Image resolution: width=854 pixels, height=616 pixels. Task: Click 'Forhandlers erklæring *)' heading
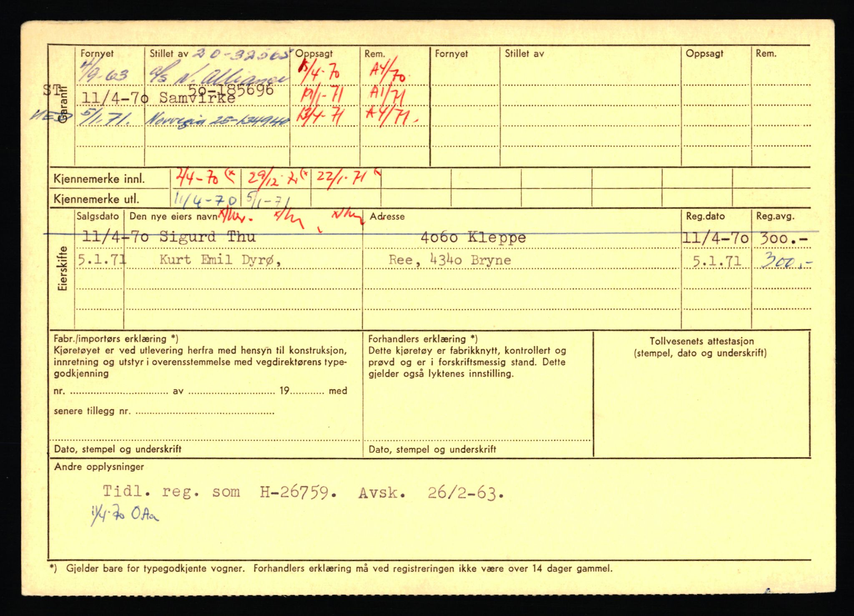pyautogui.click(x=423, y=339)
